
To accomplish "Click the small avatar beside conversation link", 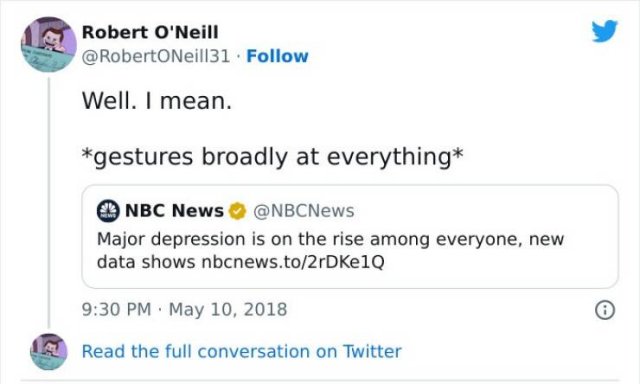I will point(49,351).
